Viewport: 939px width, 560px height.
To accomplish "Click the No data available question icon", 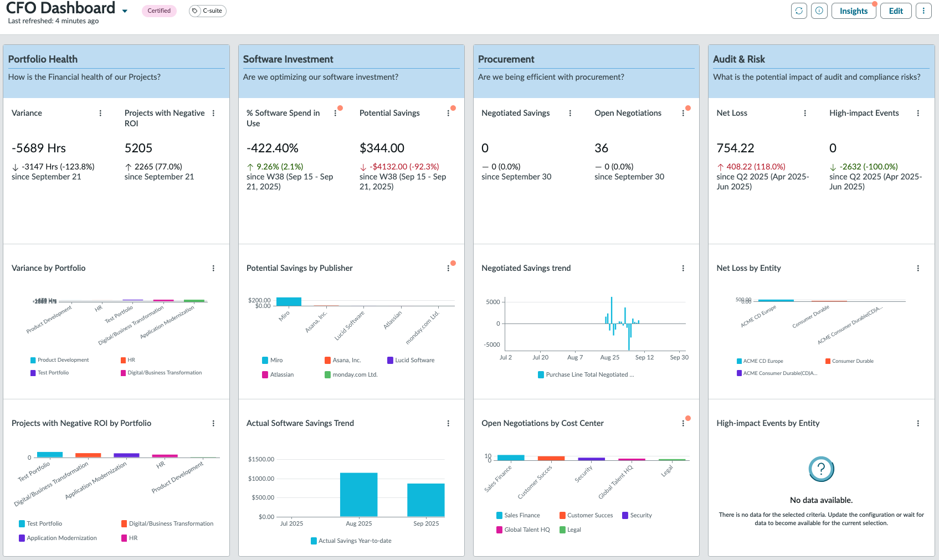I will point(822,469).
